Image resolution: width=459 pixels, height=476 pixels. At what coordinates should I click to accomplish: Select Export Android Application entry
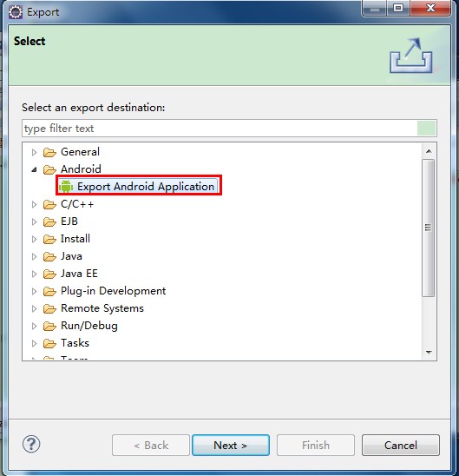(x=138, y=187)
